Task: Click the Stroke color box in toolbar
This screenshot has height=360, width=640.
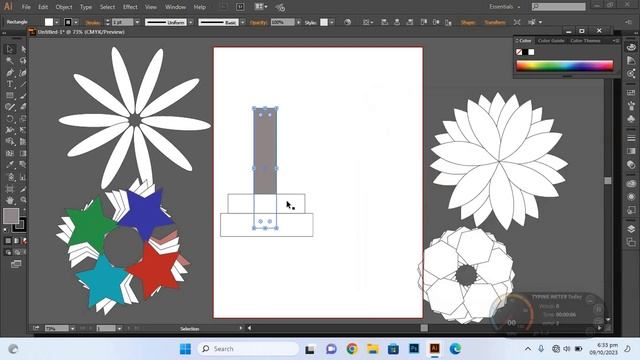Action: (20, 225)
